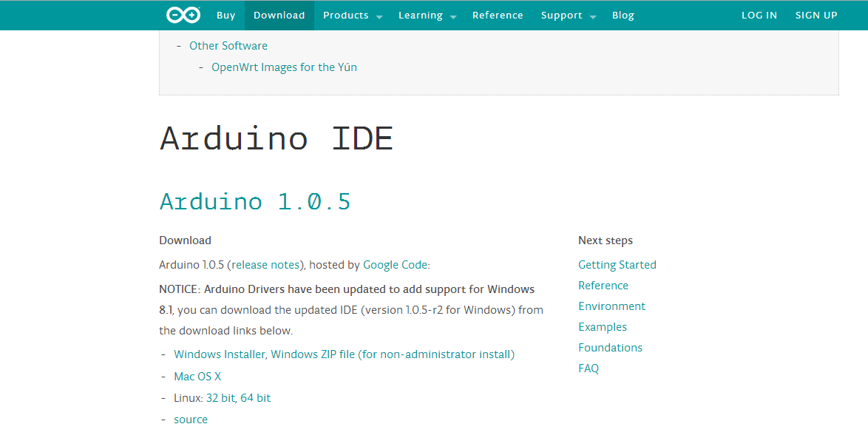This screenshot has width=868, height=441.
Task: Download the Mac OS X version
Action: click(197, 377)
